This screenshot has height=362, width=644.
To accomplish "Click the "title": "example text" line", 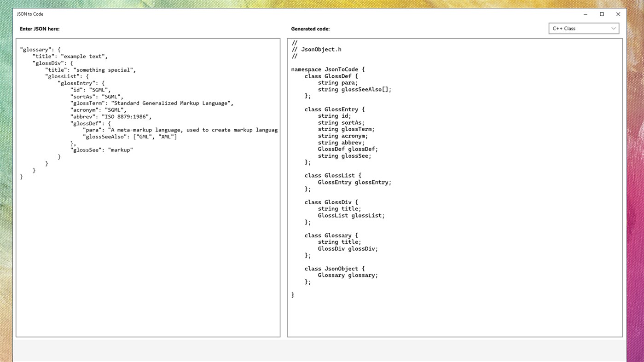I will point(70,57).
